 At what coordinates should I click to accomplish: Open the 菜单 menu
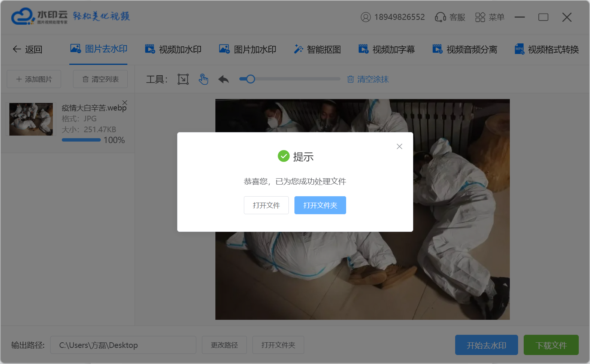coord(490,17)
